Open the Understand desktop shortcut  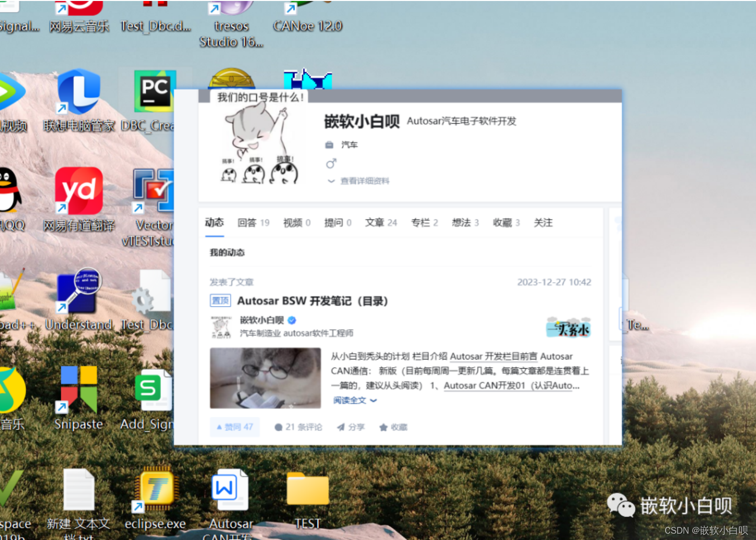coord(79,298)
